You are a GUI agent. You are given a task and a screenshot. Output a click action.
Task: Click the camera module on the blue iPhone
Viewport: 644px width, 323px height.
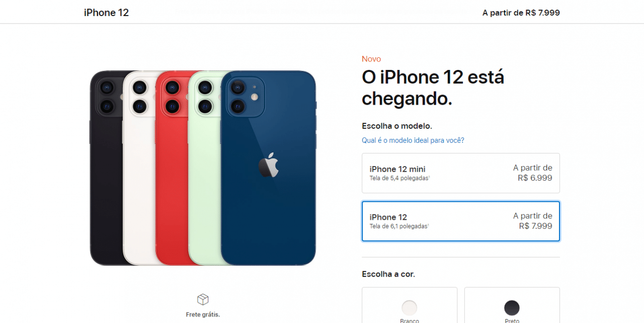click(245, 96)
